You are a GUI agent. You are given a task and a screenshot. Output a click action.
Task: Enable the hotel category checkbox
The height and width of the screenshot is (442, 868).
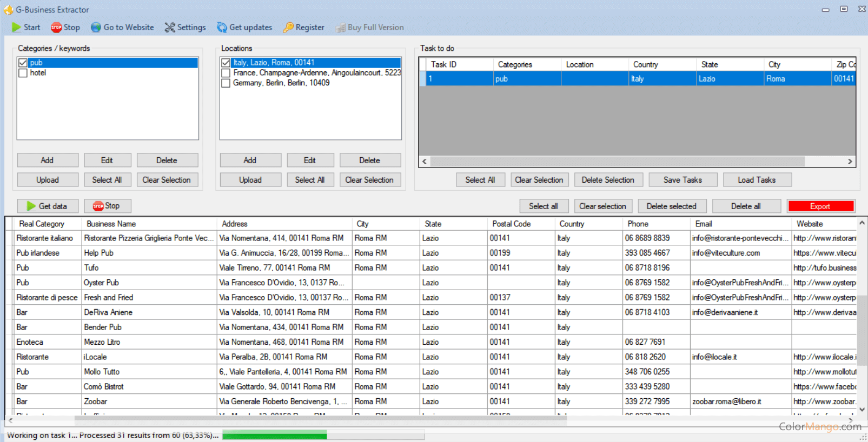(x=23, y=73)
